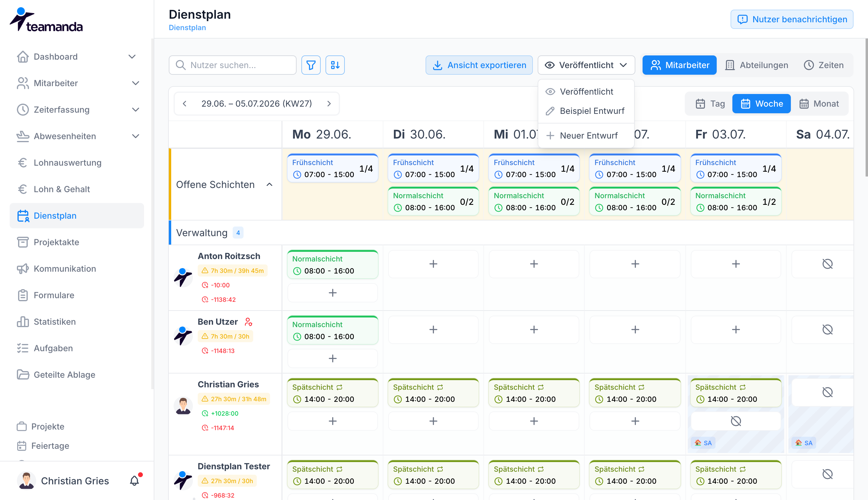Click Nutzer benachrichtigen button
This screenshot has height=500, width=868.
click(x=792, y=19)
